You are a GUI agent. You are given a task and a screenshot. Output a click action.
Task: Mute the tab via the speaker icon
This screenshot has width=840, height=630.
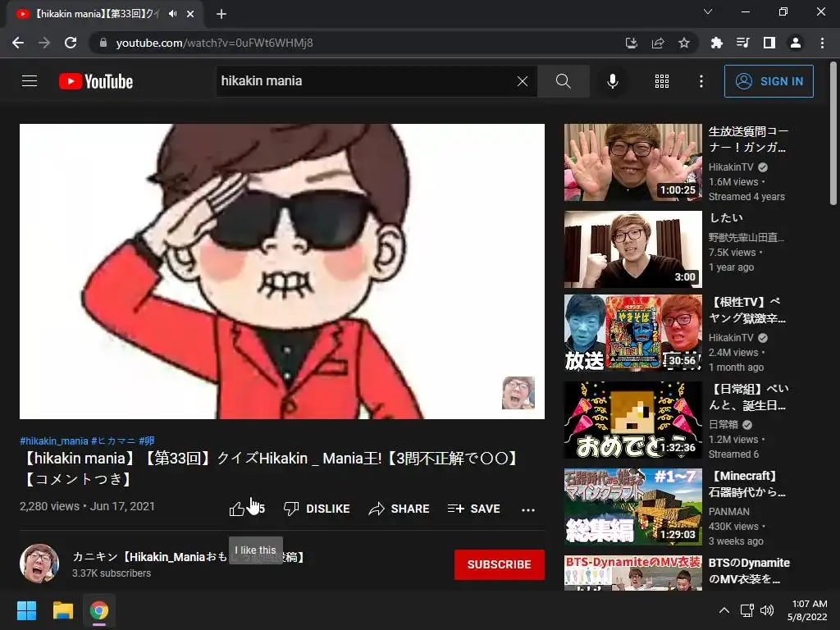click(x=172, y=14)
